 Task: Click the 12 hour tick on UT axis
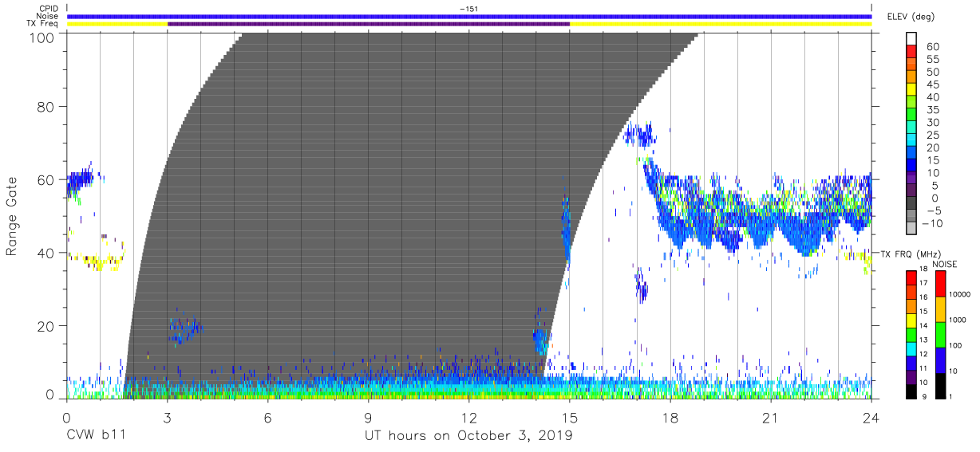(x=468, y=417)
